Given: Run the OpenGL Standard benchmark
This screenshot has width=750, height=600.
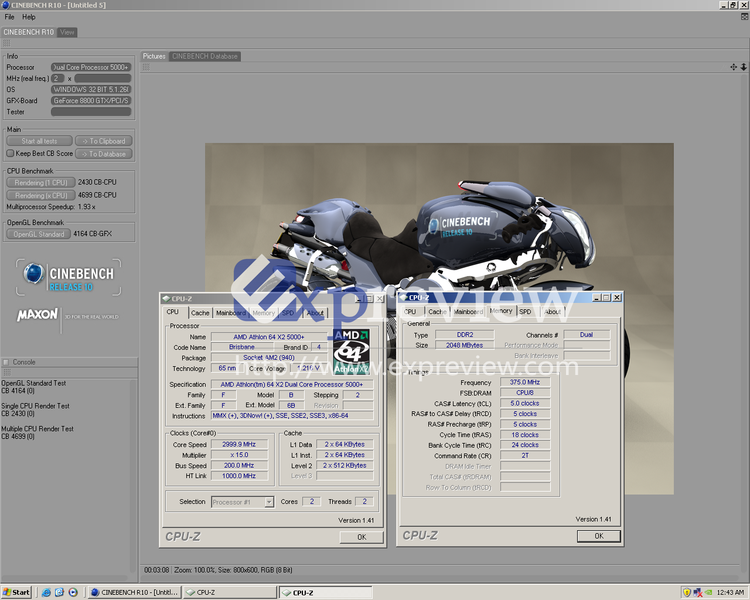Looking at the screenshot, I should [x=39, y=234].
